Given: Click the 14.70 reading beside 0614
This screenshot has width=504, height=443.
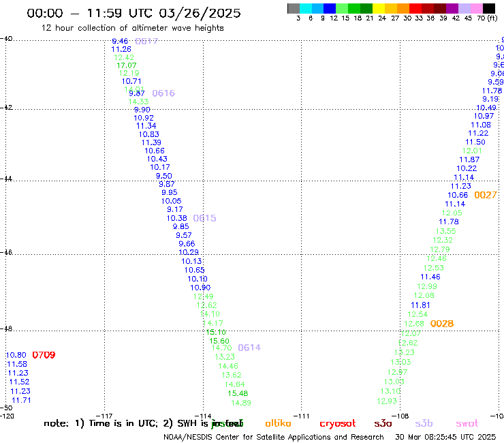Looking at the screenshot, I should (x=221, y=348).
